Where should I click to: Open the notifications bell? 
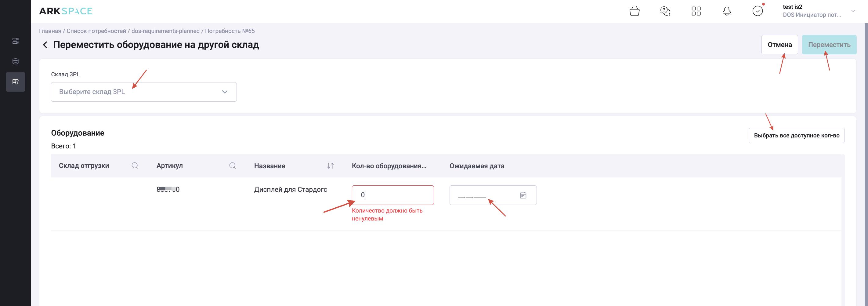(x=726, y=11)
